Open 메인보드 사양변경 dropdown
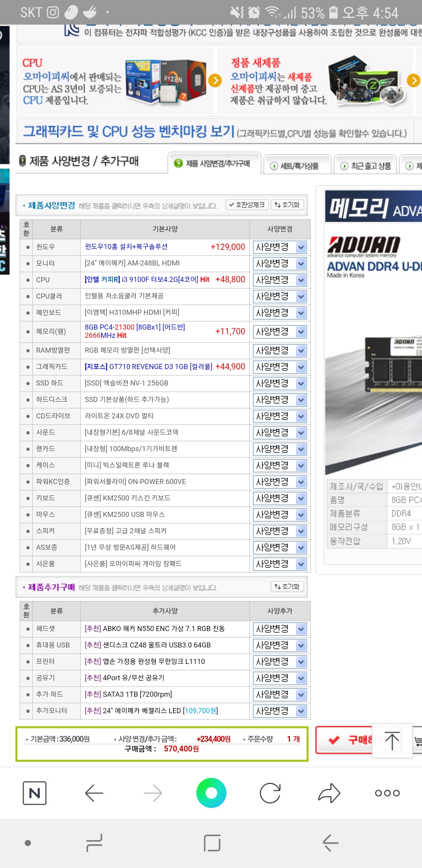Image resolution: width=422 pixels, height=868 pixels. tap(280, 313)
